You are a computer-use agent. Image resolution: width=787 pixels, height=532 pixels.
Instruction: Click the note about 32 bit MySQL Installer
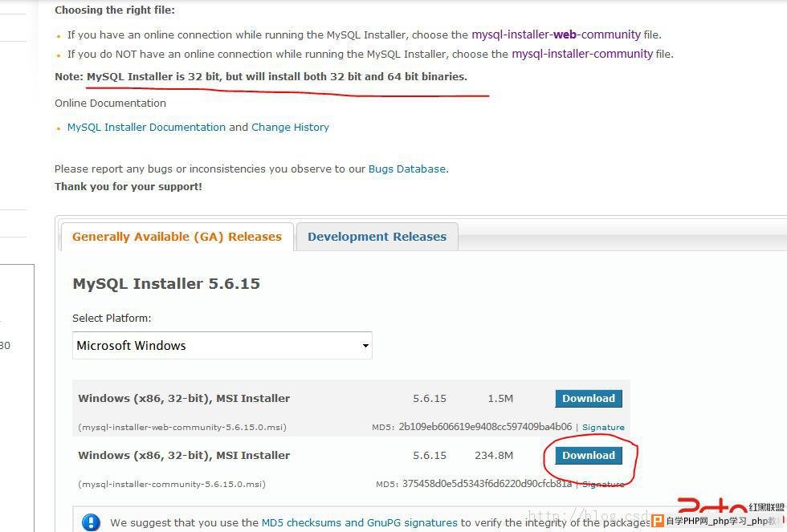(261, 77)
